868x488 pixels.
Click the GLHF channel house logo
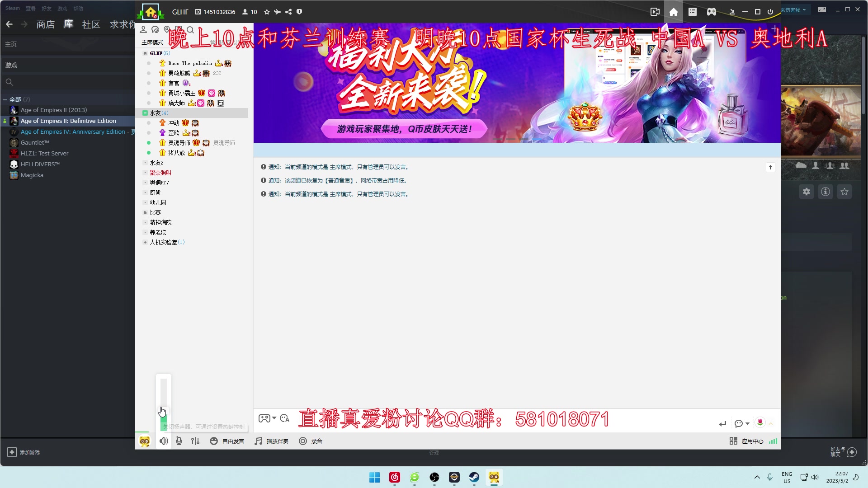tap(151, 12)
